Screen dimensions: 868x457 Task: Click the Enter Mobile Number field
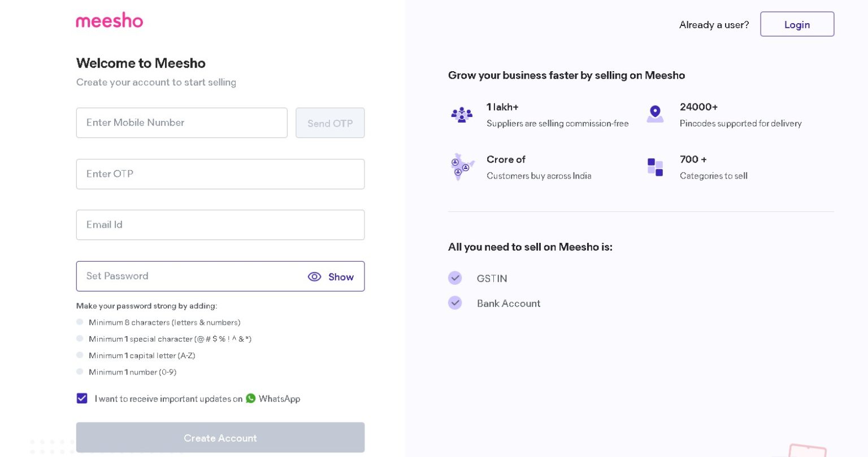pyautogui.click(x=181, y=123)
